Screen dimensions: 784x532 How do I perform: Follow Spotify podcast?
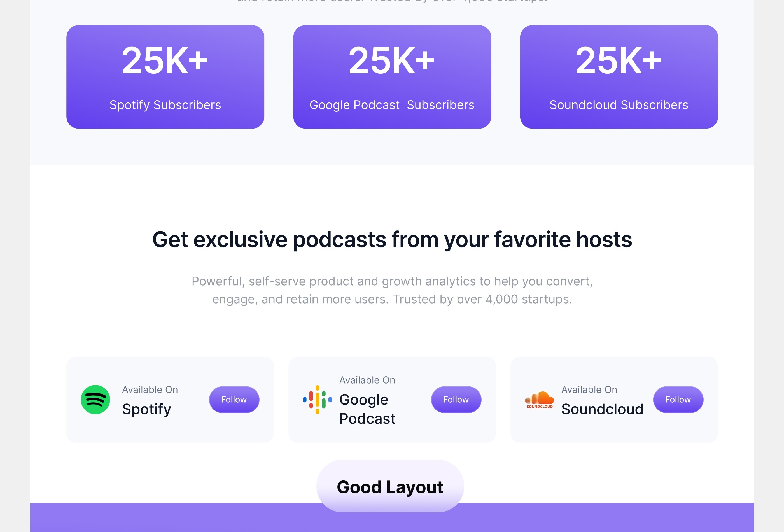[234, 400]
